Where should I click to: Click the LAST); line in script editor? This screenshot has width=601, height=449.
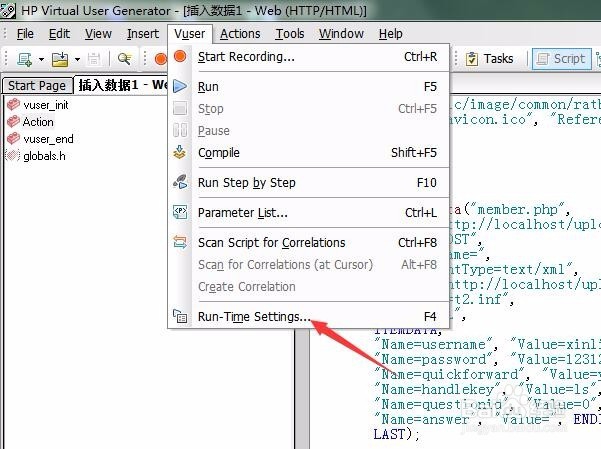[x=397, y=434]
